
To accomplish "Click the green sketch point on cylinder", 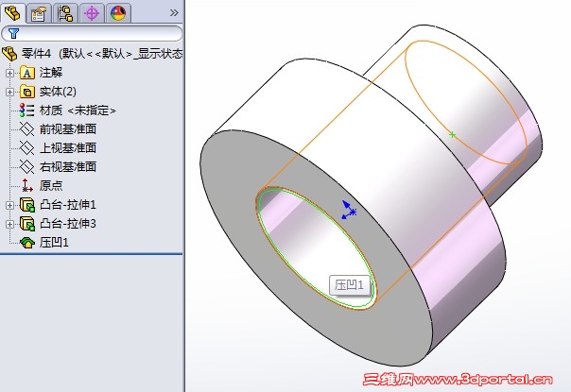I will (x=452, y=135).
